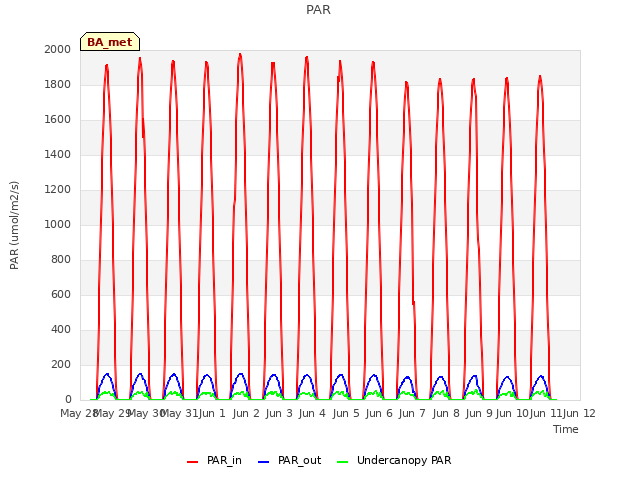Click the green Undercanopy PAR legend swatch
The width and height of the screenshot is (640, 480).
click(x=343, y=462)
